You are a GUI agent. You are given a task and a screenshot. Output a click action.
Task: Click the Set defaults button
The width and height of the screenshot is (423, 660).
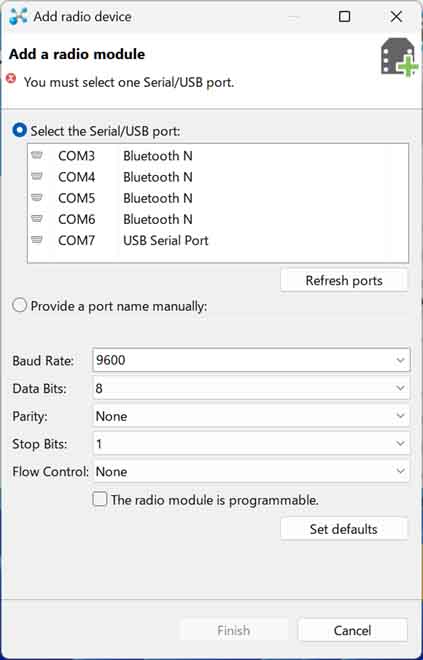tap(344, 529)
